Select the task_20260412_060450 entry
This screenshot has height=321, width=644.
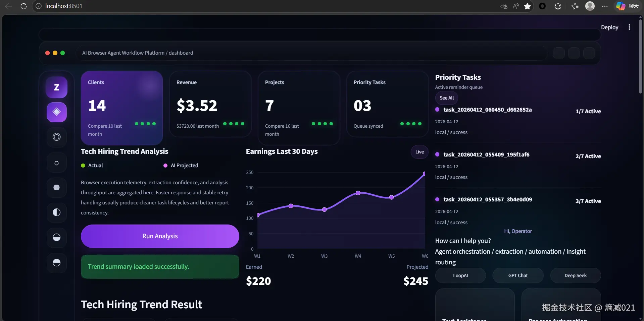pos(487,110)
